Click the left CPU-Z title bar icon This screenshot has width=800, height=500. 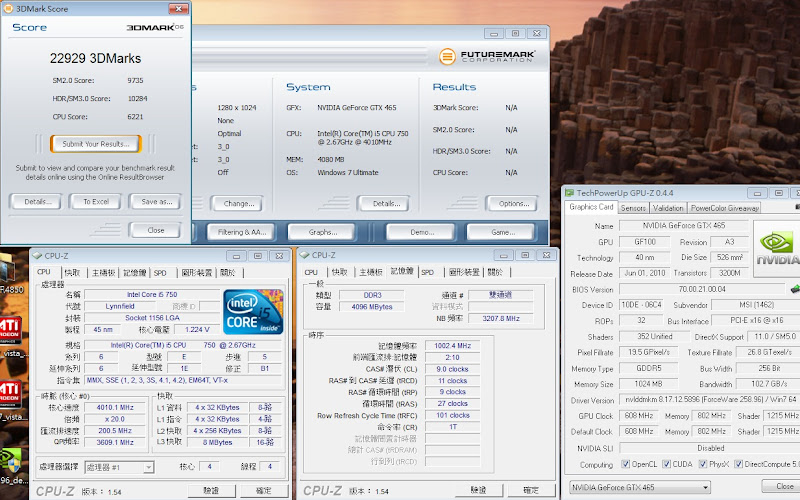pos(37,256)
